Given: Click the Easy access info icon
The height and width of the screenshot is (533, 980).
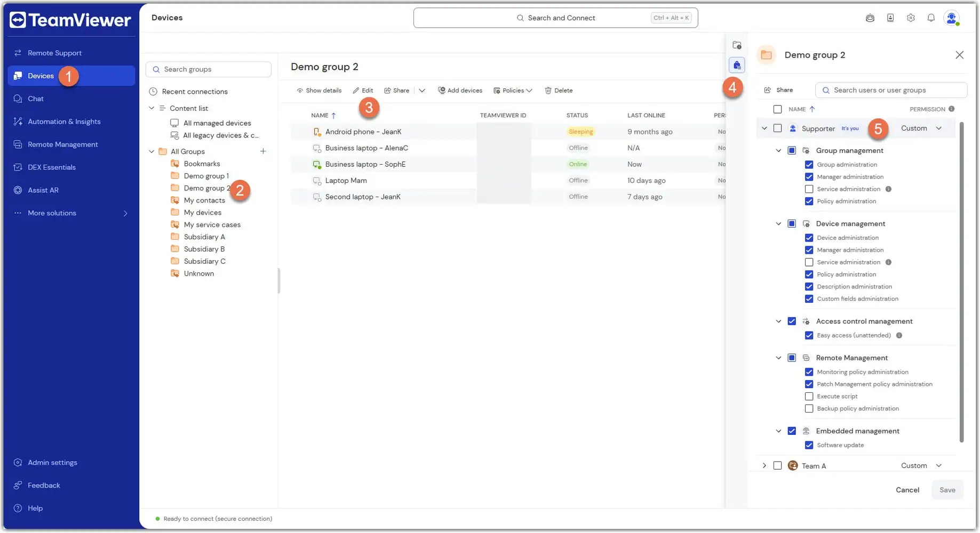Looking at the screenshot, I should click(899, 335).
